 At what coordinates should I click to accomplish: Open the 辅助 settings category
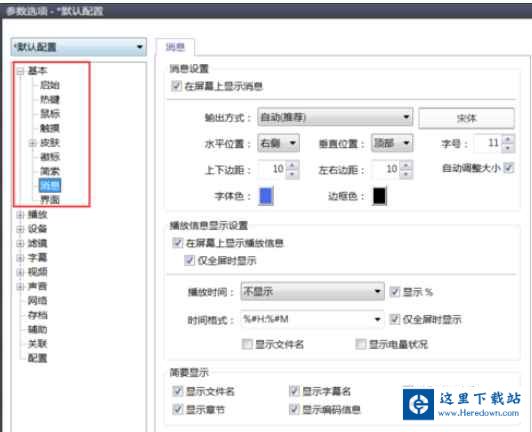(x=37, y=330)
